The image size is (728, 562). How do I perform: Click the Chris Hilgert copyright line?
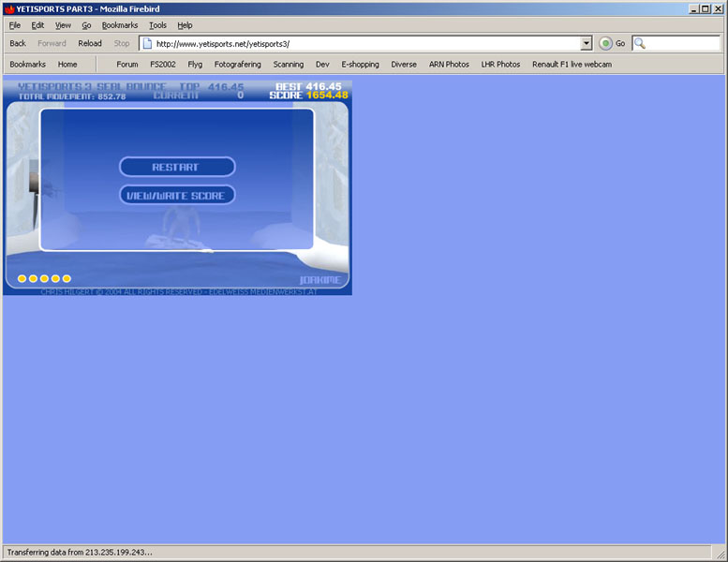pos(179,292)
